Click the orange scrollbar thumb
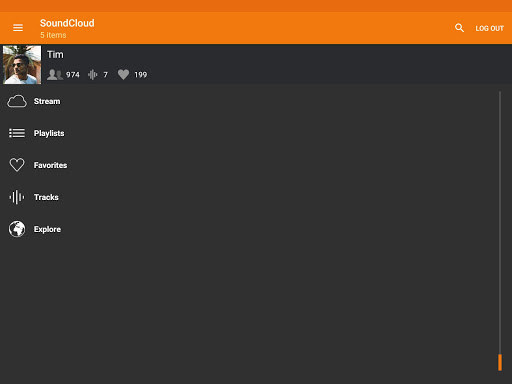Viewport: 512px width, 384px height. click(500, 362)
